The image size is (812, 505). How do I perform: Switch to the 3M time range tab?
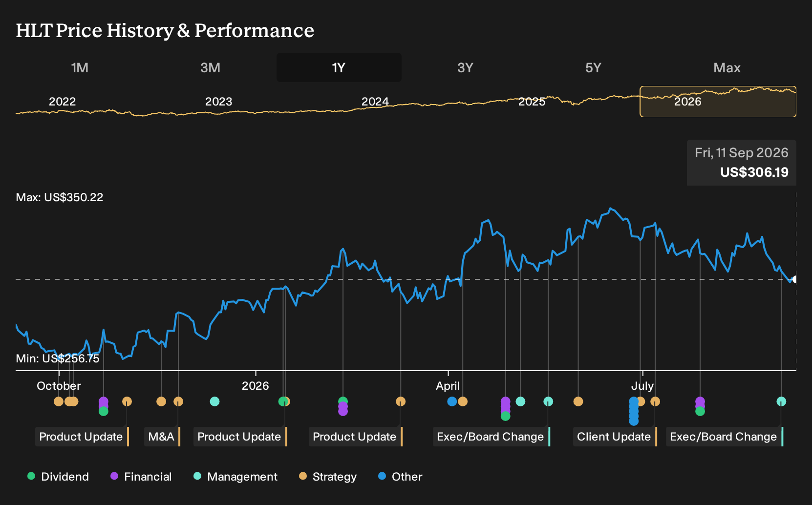(x=210, y=67)
